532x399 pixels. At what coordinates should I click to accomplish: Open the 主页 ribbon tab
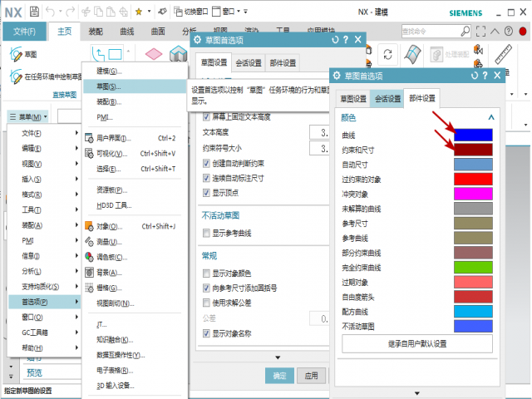point(65,32)
